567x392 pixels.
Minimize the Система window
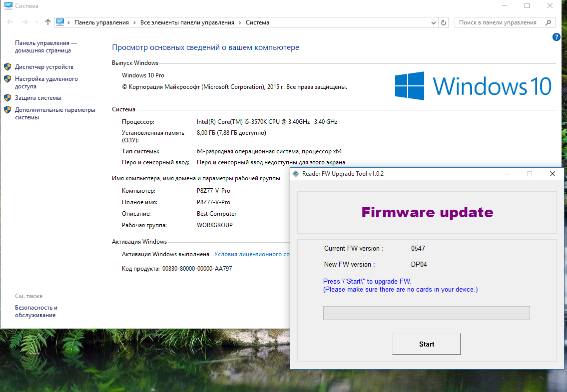pos(505,6)
